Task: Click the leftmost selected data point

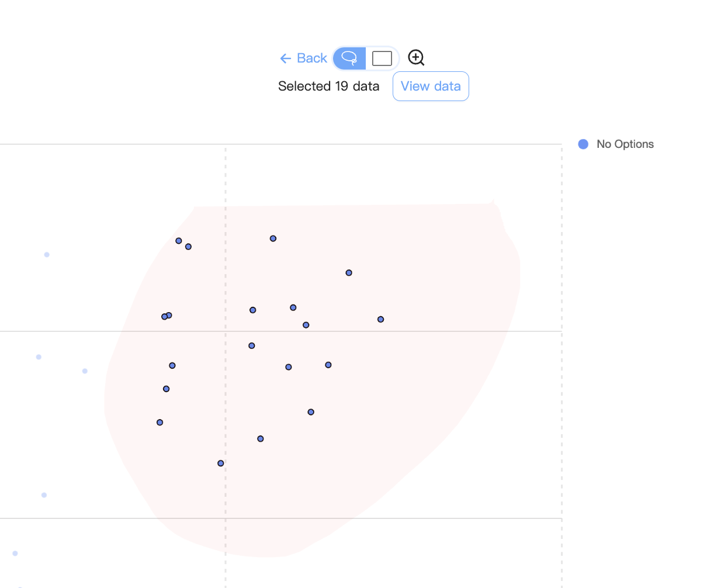Action: [x=160, y=423]
